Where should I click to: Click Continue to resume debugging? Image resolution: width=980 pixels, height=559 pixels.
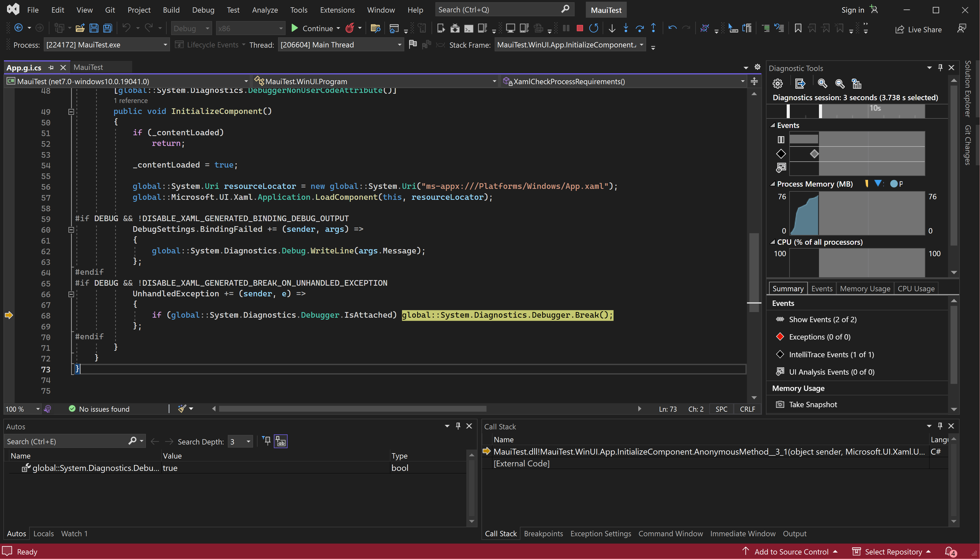click(312, 28)
